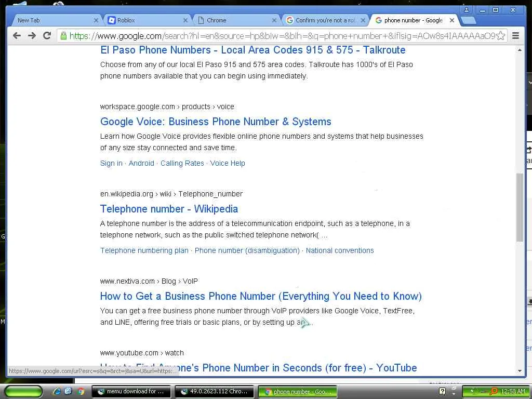Switch to 49.0.2623.112 Chro… taskbar window
532x399 pixels.
(215, 392)
